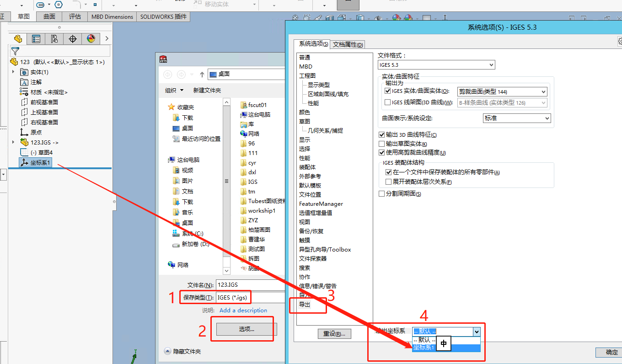Click the up arrow in save dialog
The height and width of the screenshot is (364, 622).
(x=202, y=74)
